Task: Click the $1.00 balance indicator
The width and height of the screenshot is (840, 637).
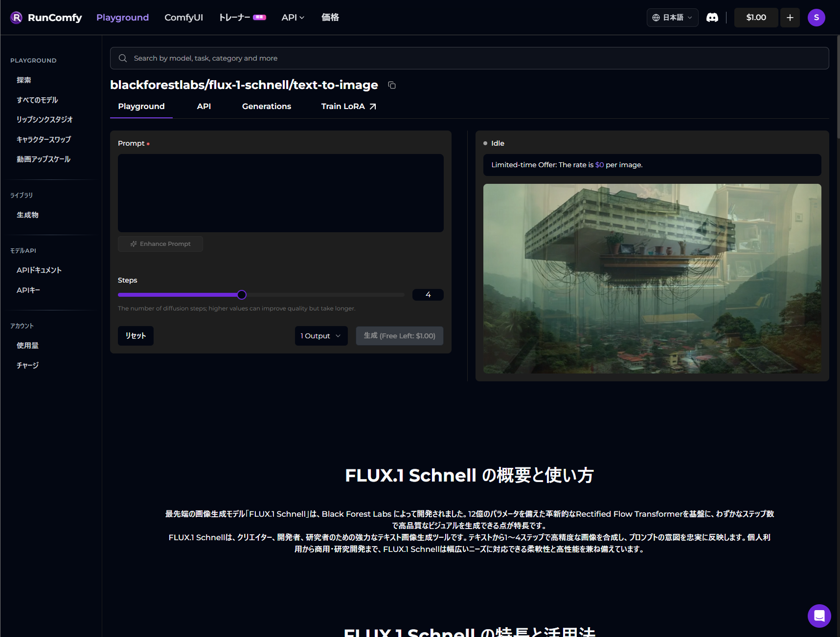Action: click(756, 18)
